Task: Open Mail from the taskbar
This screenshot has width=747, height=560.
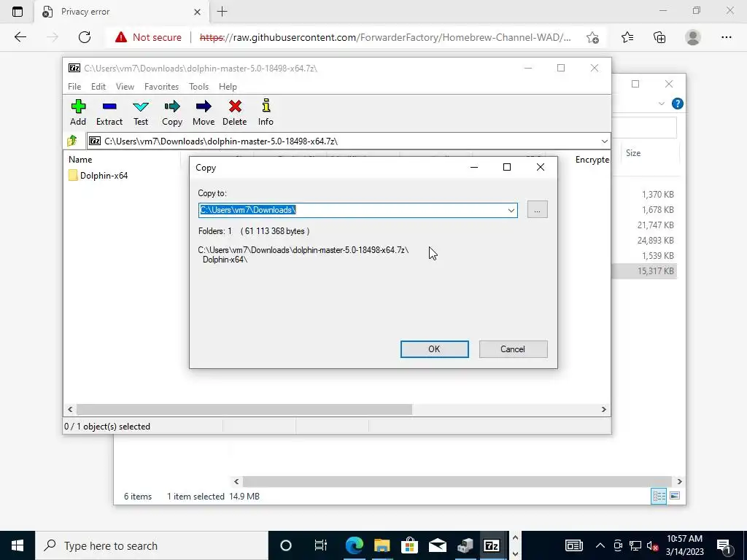Action: click(437, 545)
